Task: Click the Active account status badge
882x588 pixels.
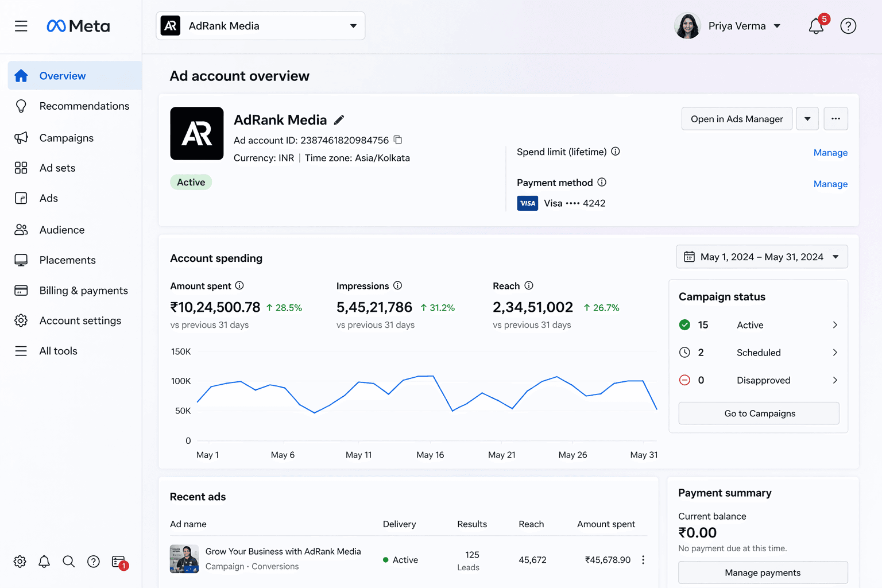Action: pyautogui.click(x=191, y=182)
